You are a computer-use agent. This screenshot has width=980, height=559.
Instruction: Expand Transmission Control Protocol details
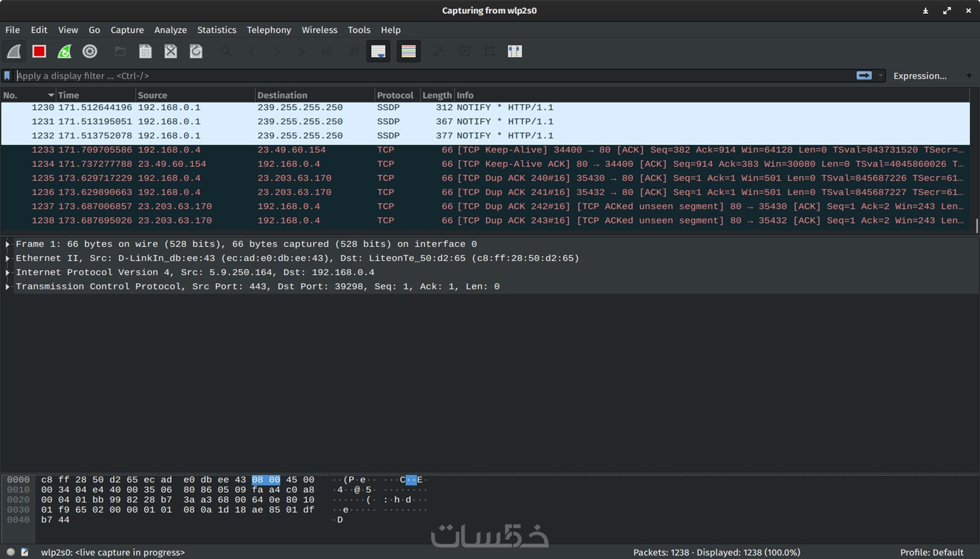[x=7, y=286]
